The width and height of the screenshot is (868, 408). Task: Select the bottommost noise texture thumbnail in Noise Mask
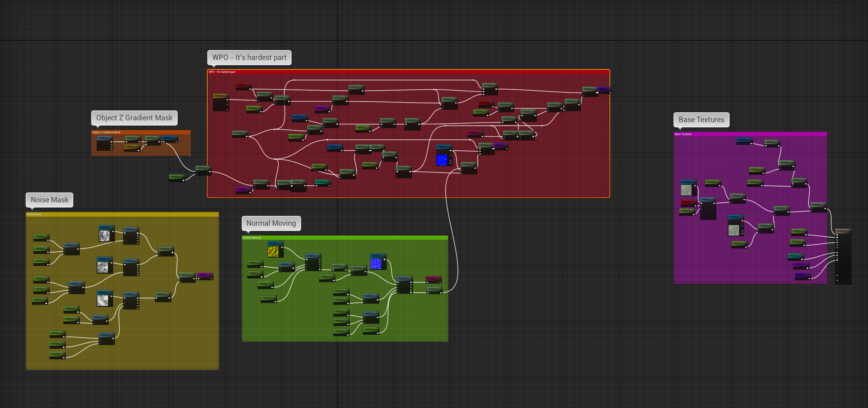pyautogui.click(x=103, y=300)
